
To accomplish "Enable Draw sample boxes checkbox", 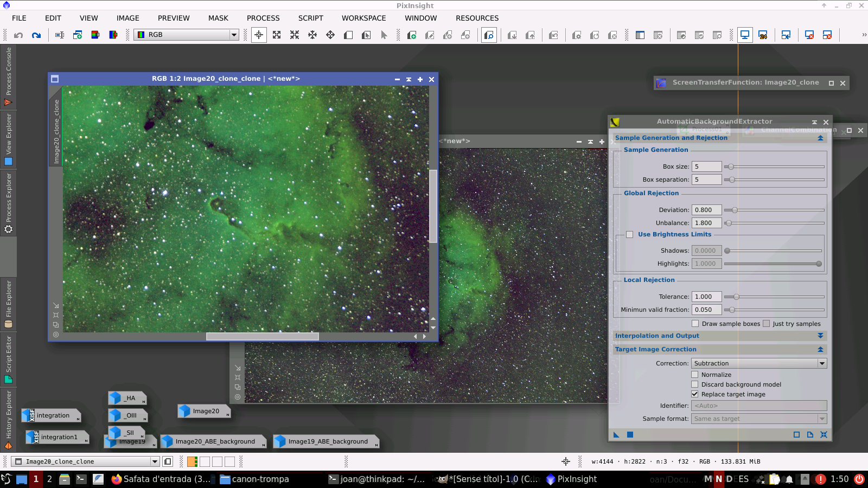I will 695,324.
